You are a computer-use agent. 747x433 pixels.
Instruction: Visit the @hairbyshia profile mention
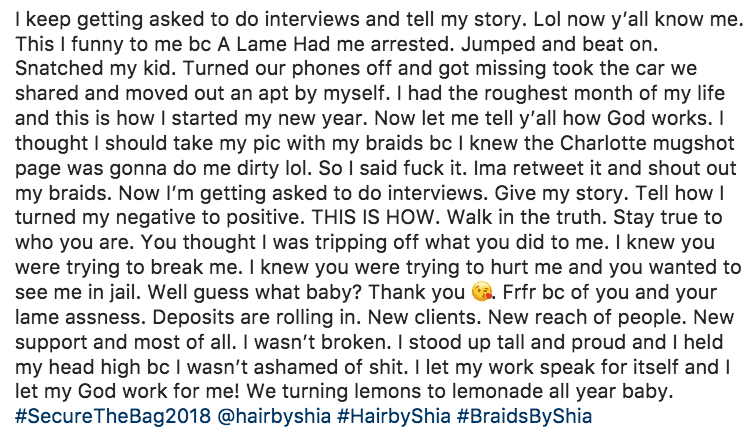(x=274, y=416)
